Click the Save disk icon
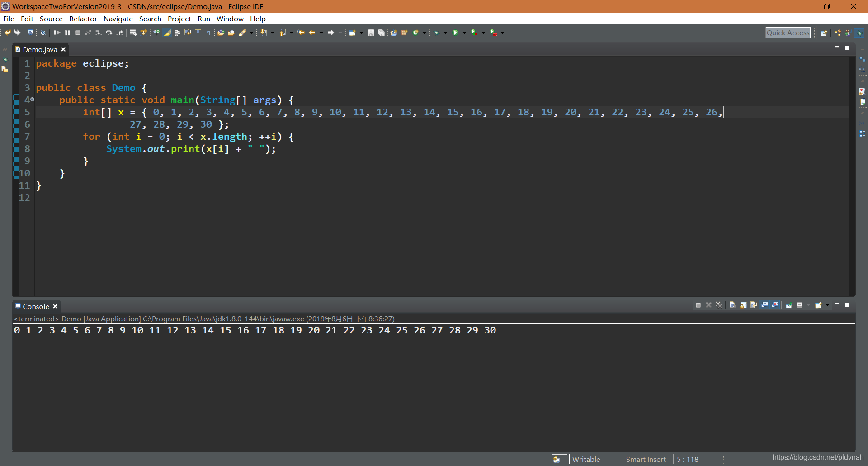Screen dimensions: 868x466 (371, 33)
